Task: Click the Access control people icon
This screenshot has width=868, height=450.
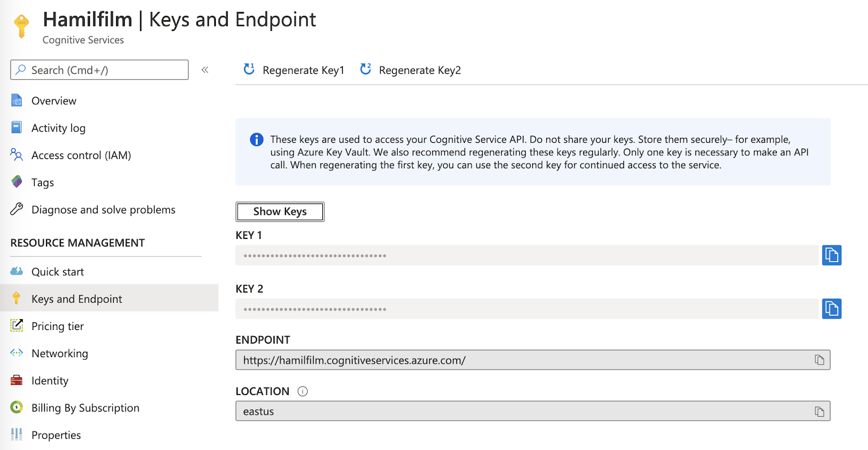Action: pyautogui.click(x=17, y=155)
